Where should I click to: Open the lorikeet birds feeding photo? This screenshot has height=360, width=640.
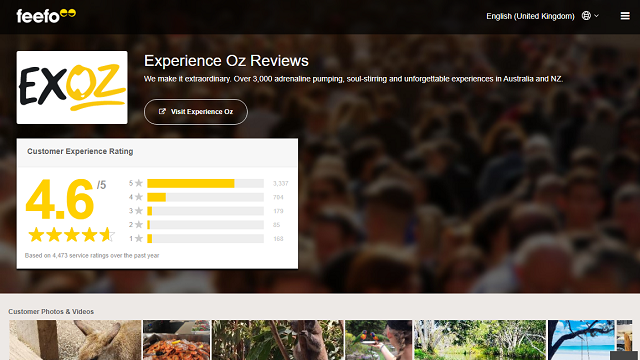[x=379, y=340]
